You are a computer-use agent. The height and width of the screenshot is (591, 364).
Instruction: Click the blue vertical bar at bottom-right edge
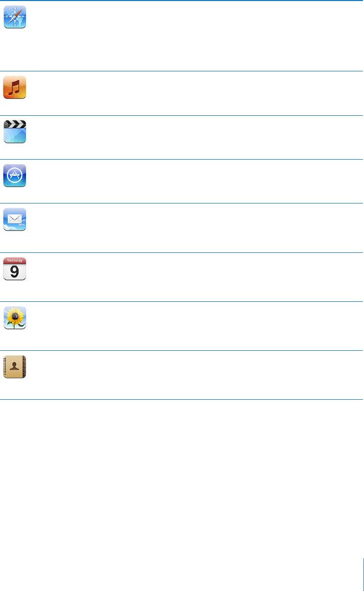point(363,574)
